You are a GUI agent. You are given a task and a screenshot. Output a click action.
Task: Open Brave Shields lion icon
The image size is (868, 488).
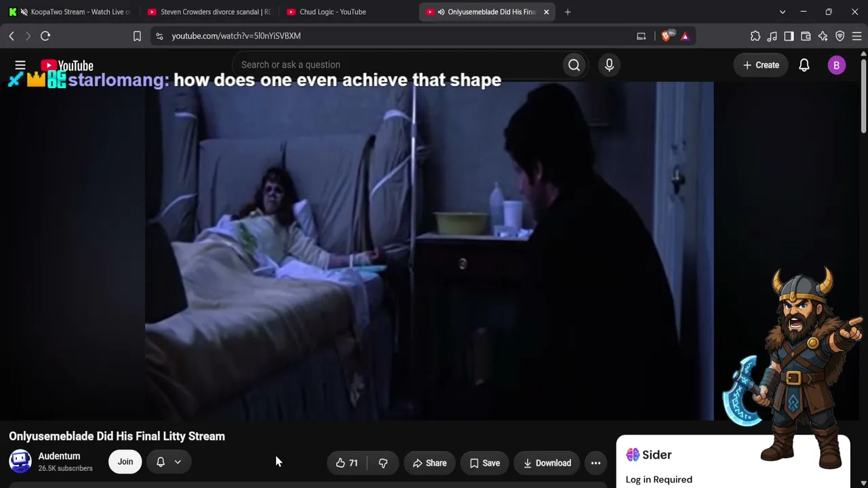(x=667, y=36)
